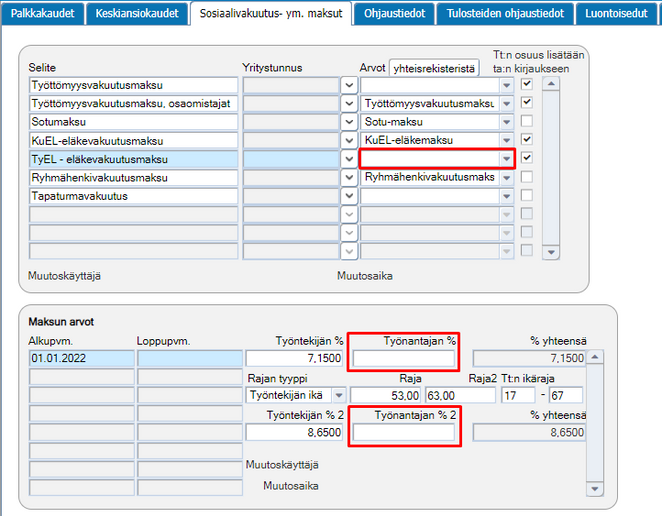Enable the Tapaturmavakuutus row checkbox

tap(526, 195)
